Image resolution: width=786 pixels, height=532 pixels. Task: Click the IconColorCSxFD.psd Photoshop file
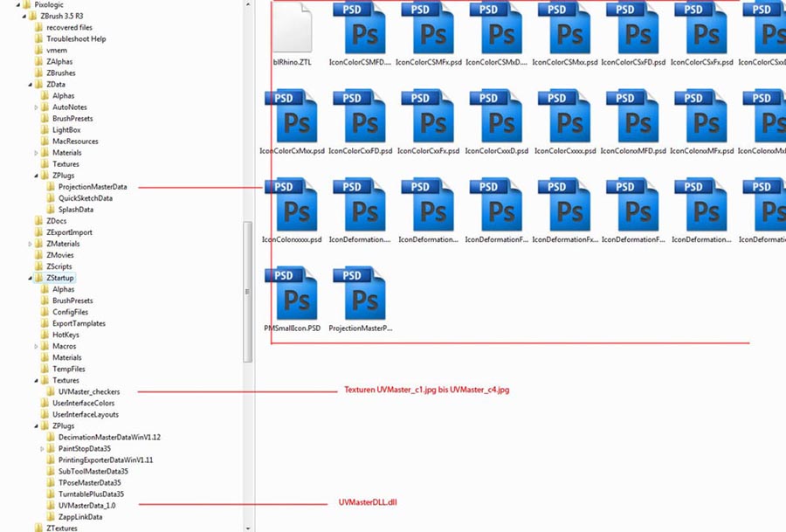point(636,29)
